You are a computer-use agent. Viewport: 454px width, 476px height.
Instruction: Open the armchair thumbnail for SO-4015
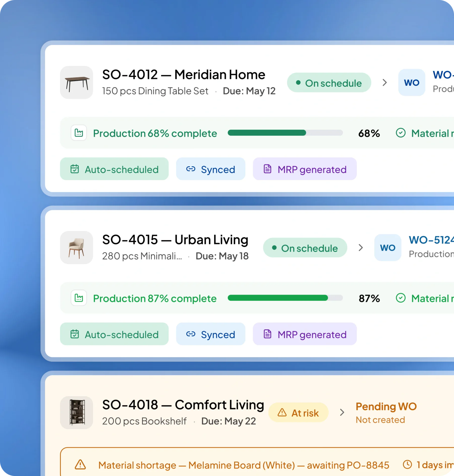(x=76, y=247)
